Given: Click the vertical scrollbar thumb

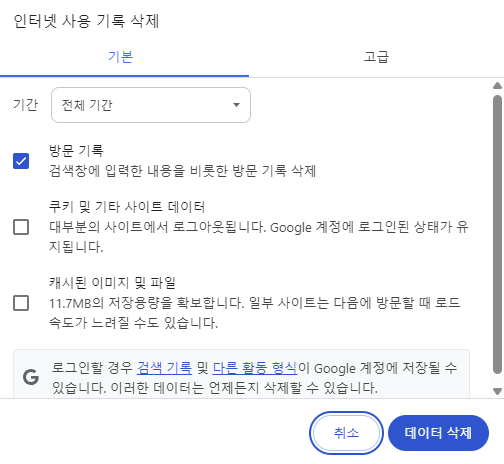Looking at the screenshot, I should (x=497, y=235).
